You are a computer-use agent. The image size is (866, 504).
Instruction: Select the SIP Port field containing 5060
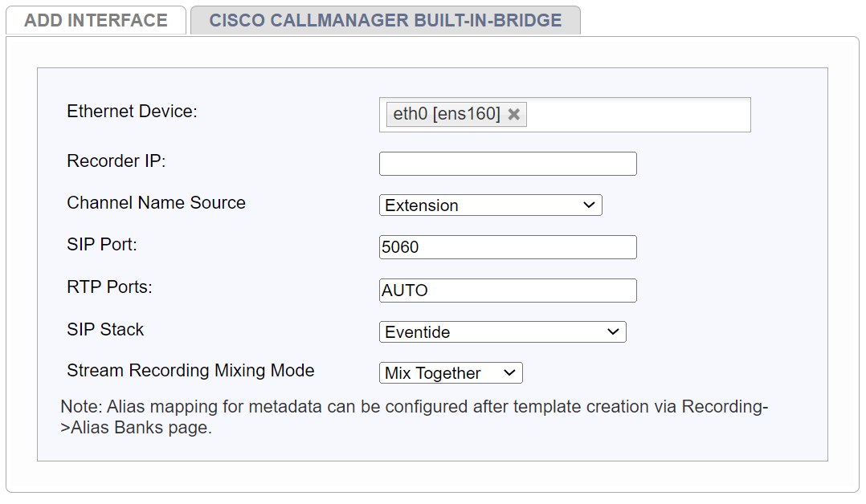[x=507, y=246]
